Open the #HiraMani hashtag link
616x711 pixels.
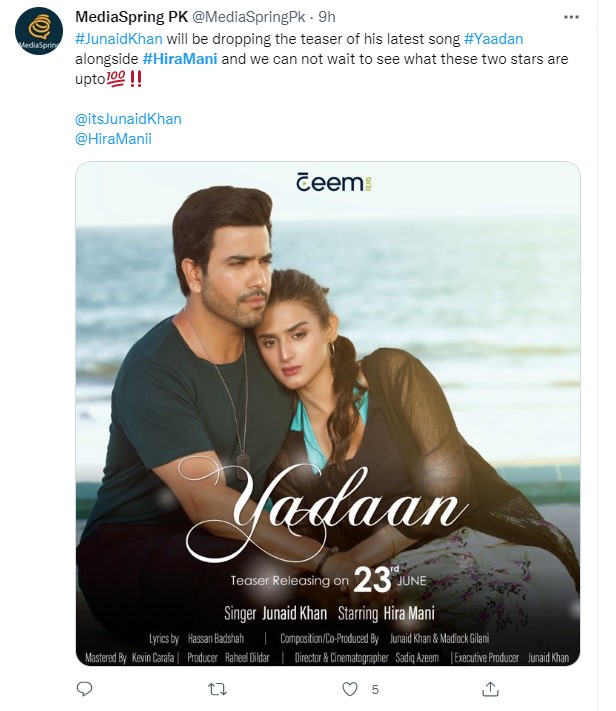180,59
